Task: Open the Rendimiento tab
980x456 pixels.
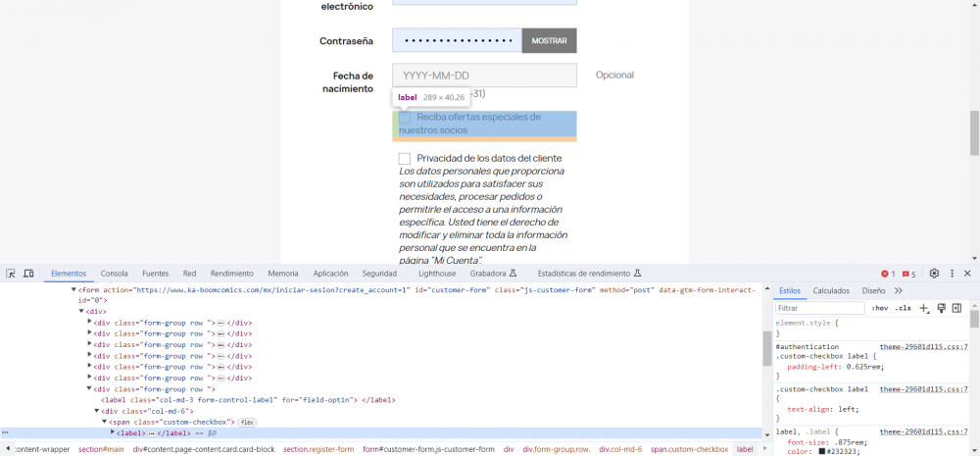Action: pos(232,274)
